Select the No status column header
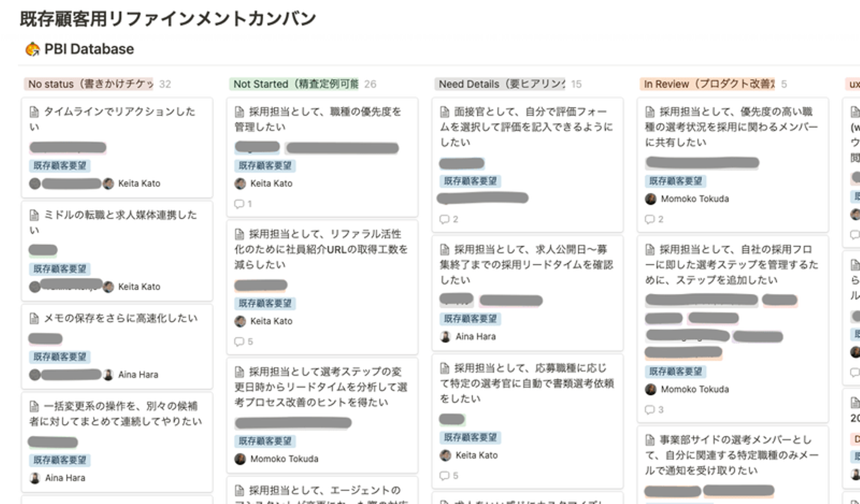The width and height of the screenshot is (860, 504). point(90,84)
